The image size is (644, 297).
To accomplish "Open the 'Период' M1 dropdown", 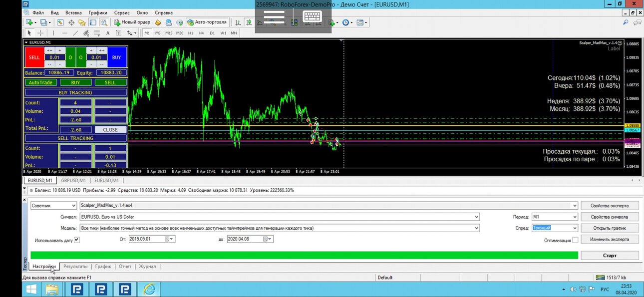I will click(575, 217).
